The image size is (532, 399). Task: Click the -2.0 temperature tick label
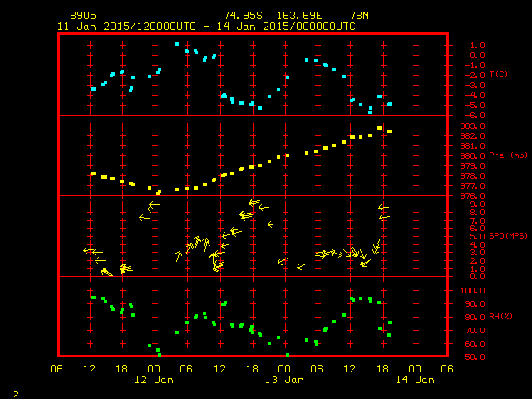[475, 76]
